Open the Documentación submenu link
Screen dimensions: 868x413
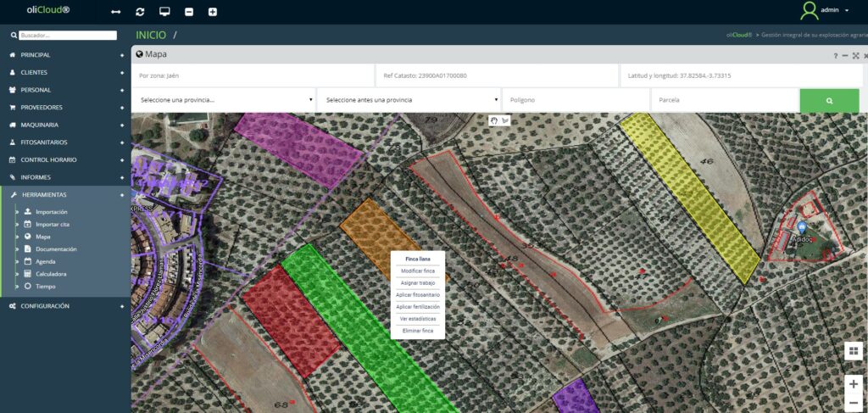[x=56, y=249]
